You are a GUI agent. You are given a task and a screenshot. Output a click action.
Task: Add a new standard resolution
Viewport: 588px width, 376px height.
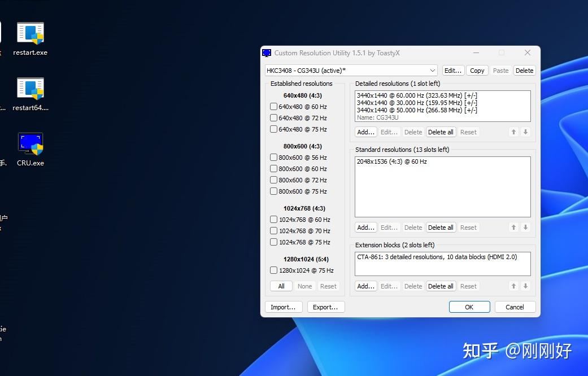(365, 227)
